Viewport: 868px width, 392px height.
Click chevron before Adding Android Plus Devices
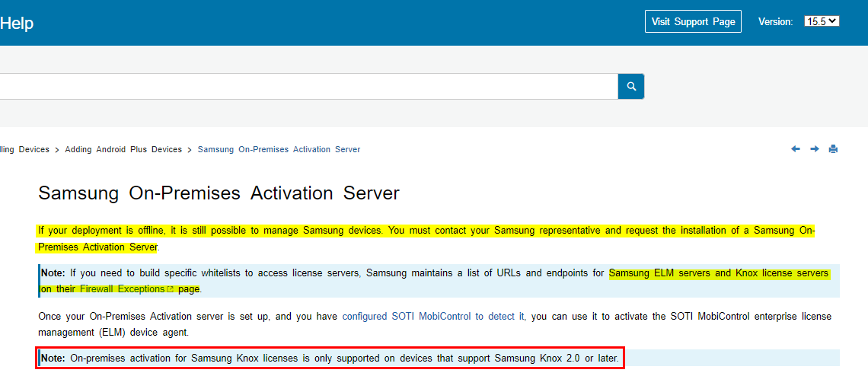[57, 150]
